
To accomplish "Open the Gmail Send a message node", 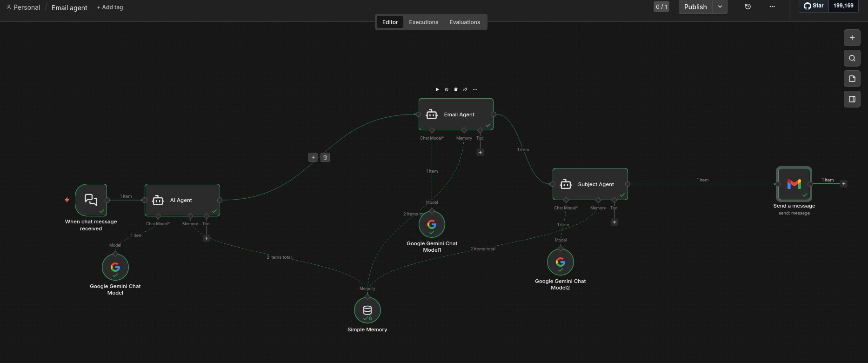I will point(794,184).
